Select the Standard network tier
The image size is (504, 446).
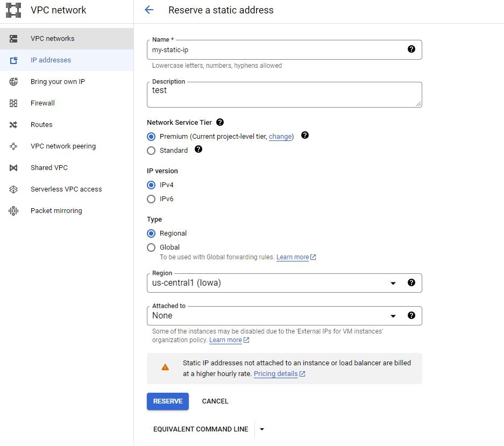(151, 151)
